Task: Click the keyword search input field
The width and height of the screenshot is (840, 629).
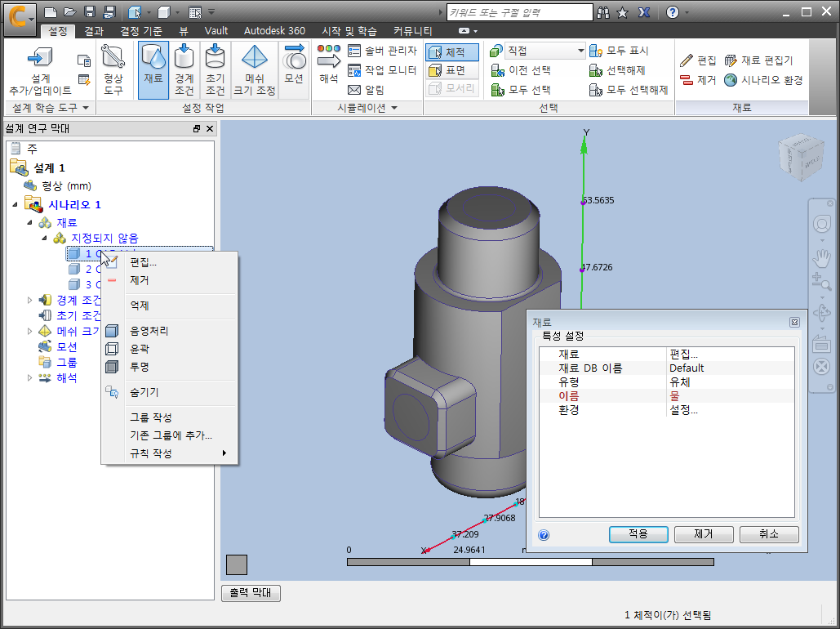Action: [520, 12]
